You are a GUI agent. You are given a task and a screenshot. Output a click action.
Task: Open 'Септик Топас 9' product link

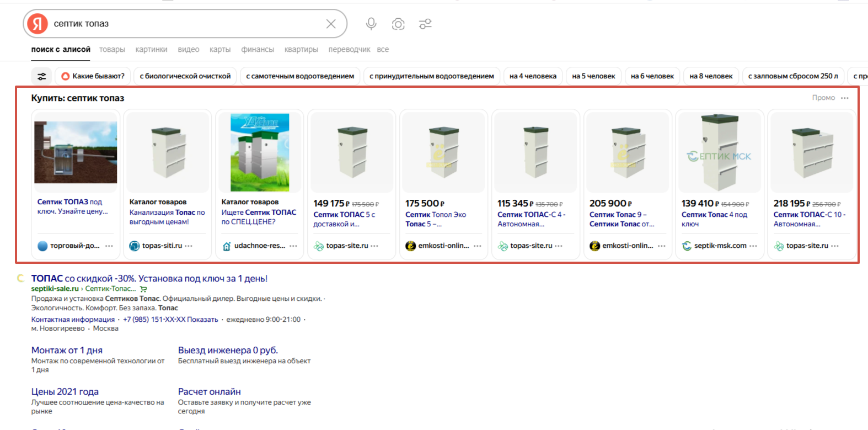[x=622, y=219]
